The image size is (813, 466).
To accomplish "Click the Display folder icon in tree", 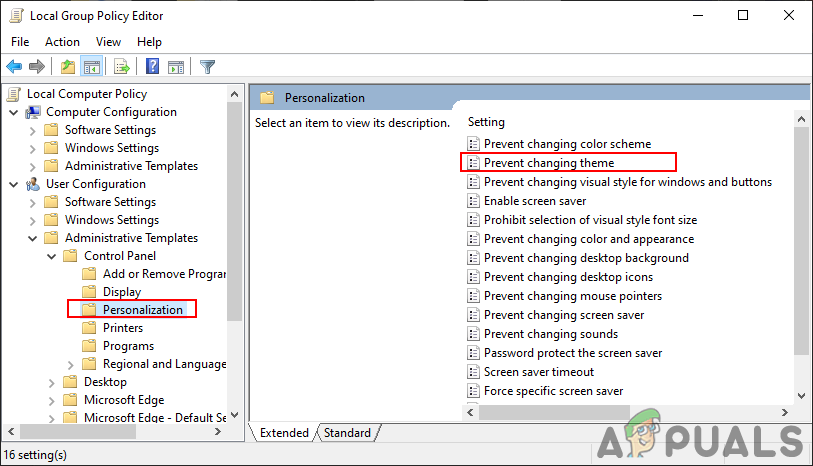I will tap(89, 292).
